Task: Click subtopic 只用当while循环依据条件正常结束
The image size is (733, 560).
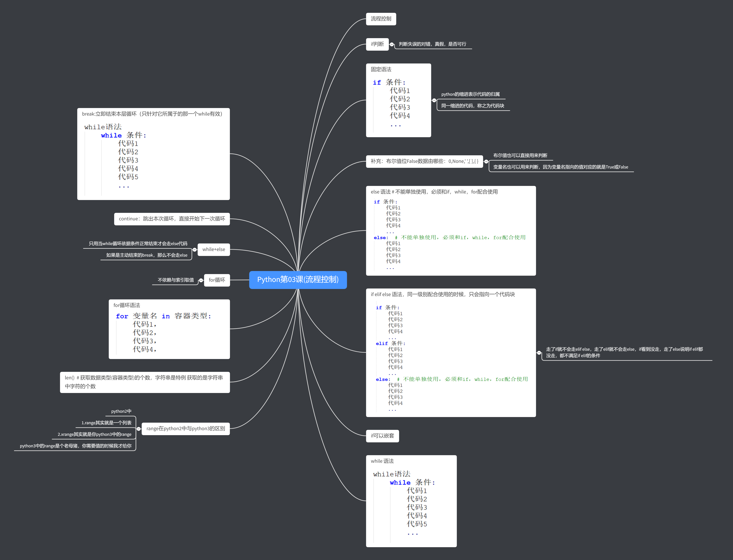Action: pos(138,244)
